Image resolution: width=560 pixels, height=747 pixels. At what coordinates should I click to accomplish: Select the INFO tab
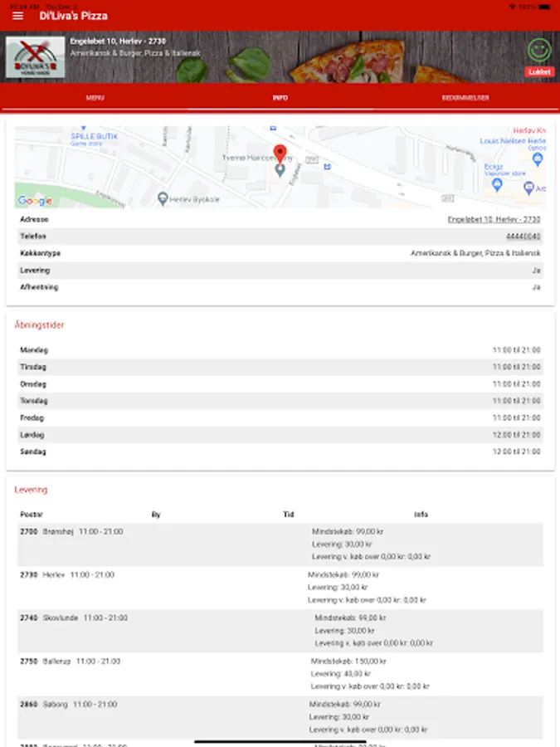(x=280, y=98)
